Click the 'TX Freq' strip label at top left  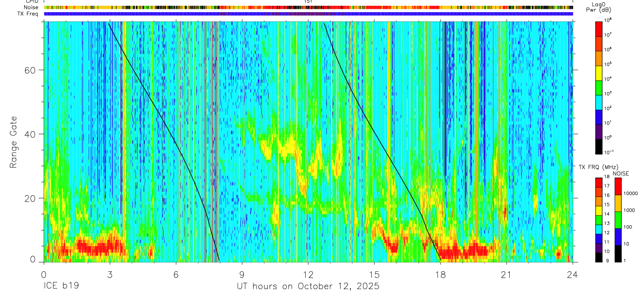(29, 14)
